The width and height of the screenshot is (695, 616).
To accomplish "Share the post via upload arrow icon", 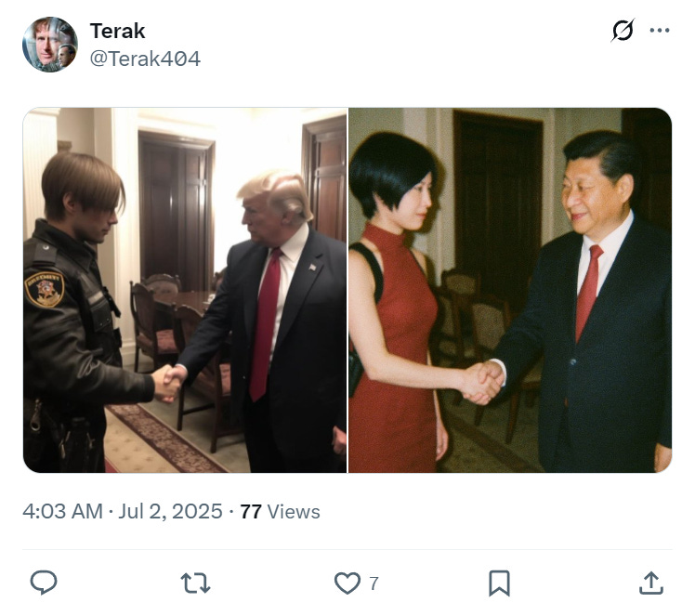I will click(x=650, y=583).
